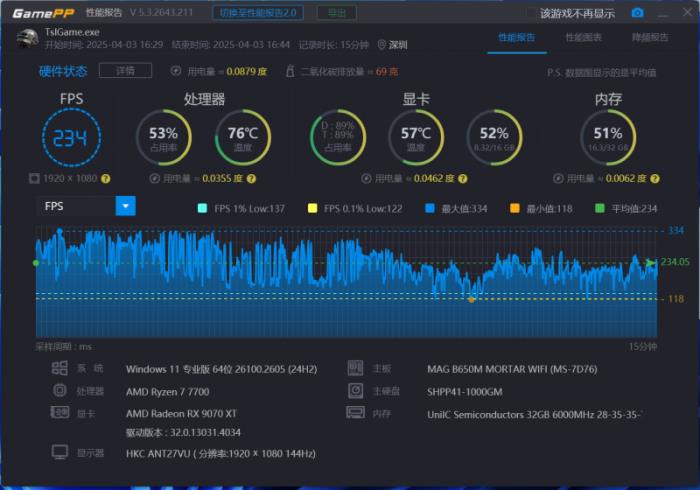Screen dimensions: 700x490
Task: Click the 51% memory usage gauge
Action: point(608,137)
